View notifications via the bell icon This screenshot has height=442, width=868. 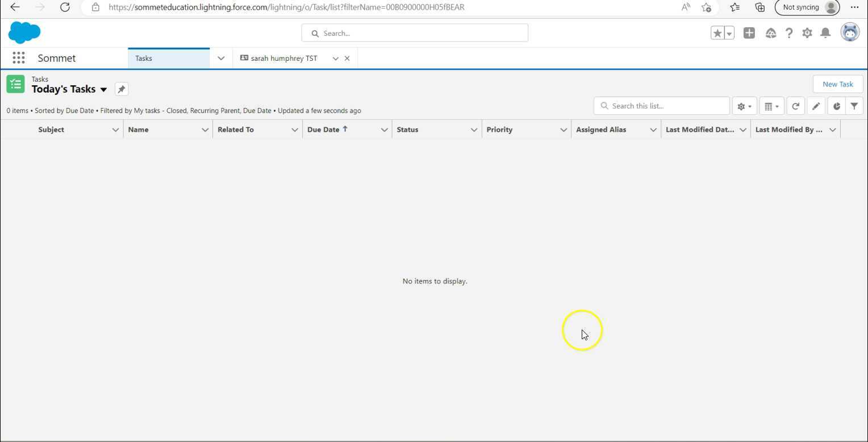click(x=825, y=33)
